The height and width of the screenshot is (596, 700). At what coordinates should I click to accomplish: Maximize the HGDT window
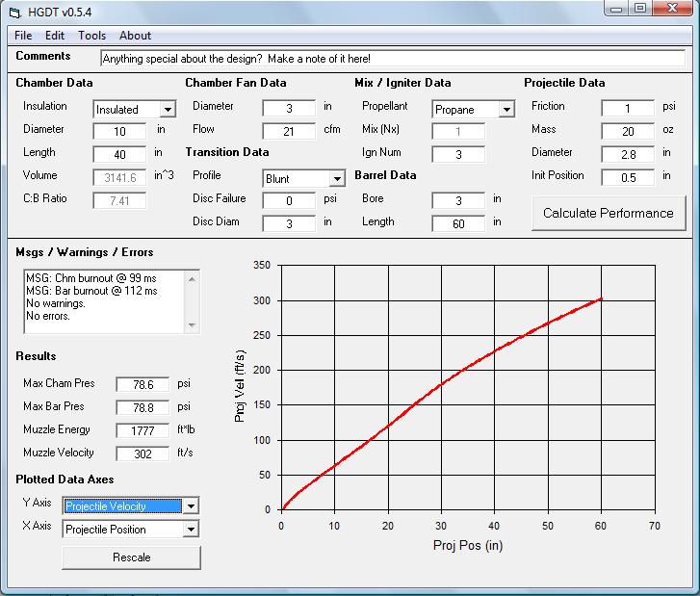pos(640,9)
